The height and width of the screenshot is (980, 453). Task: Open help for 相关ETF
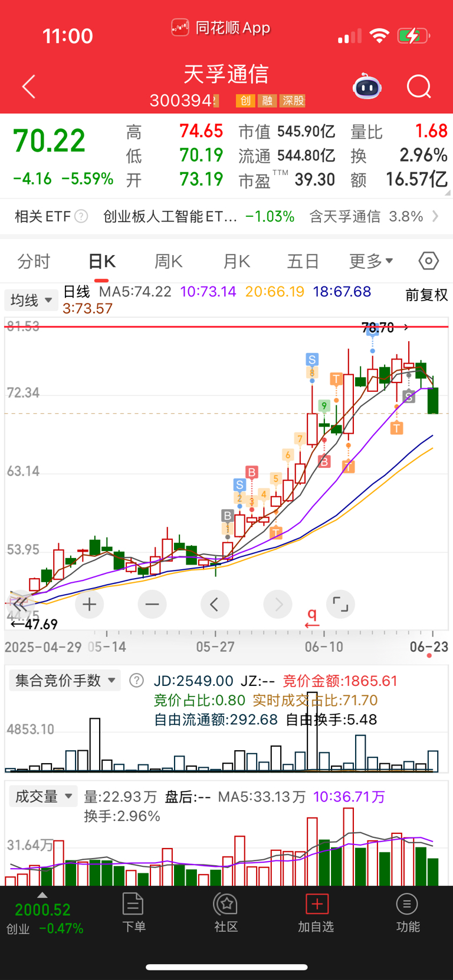[x=81, y=216]
